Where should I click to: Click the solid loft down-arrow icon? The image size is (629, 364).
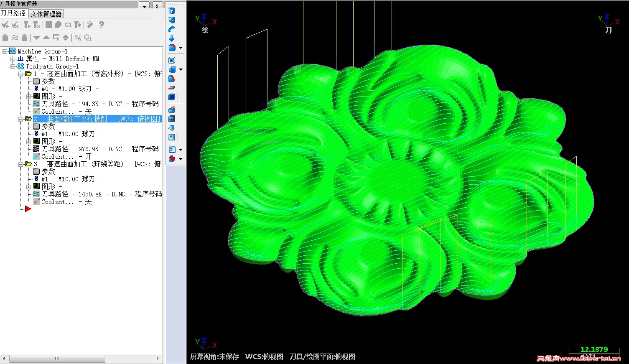pyautogui.click(x=172, y=38)
